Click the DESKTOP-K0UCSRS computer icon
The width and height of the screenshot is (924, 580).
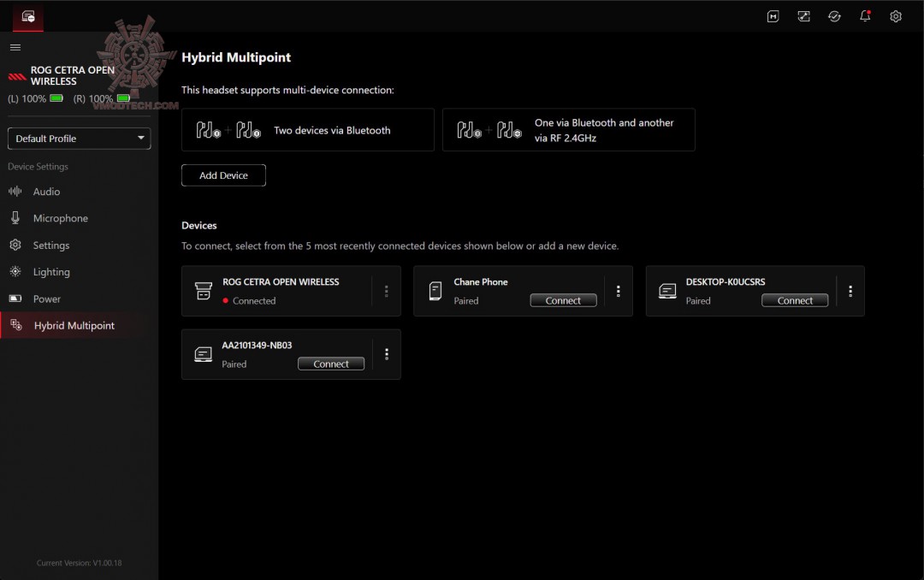tap(667, 291)
